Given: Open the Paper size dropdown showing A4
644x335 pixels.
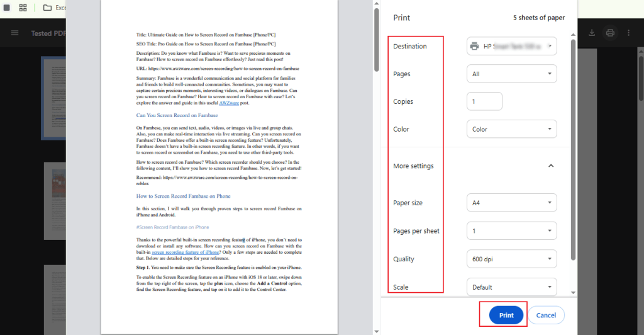Looking at the screenshot, I should point(512,203).
